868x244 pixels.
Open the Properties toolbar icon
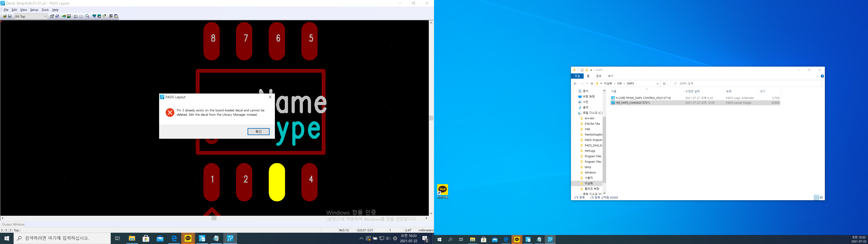click(x=52, y=16)
